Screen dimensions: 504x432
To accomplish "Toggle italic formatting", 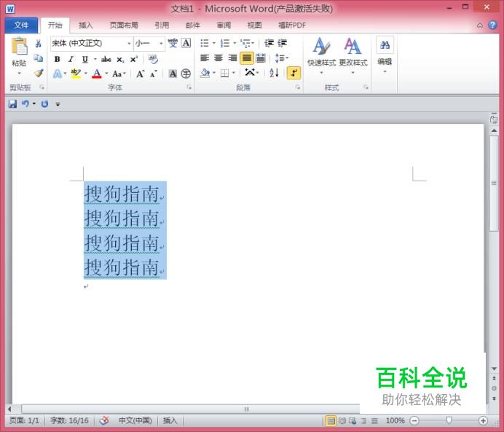I will pos(71,59).
